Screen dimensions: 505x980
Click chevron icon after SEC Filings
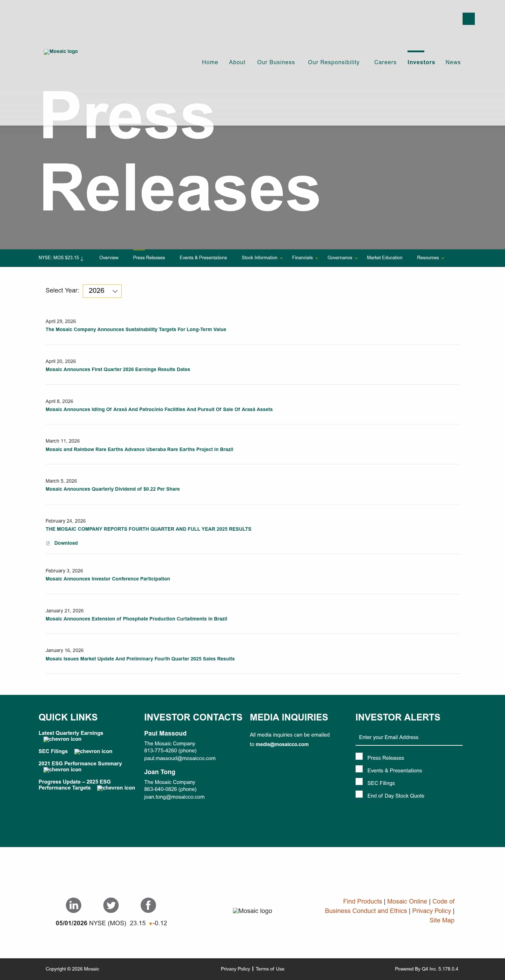pos(93,751)
